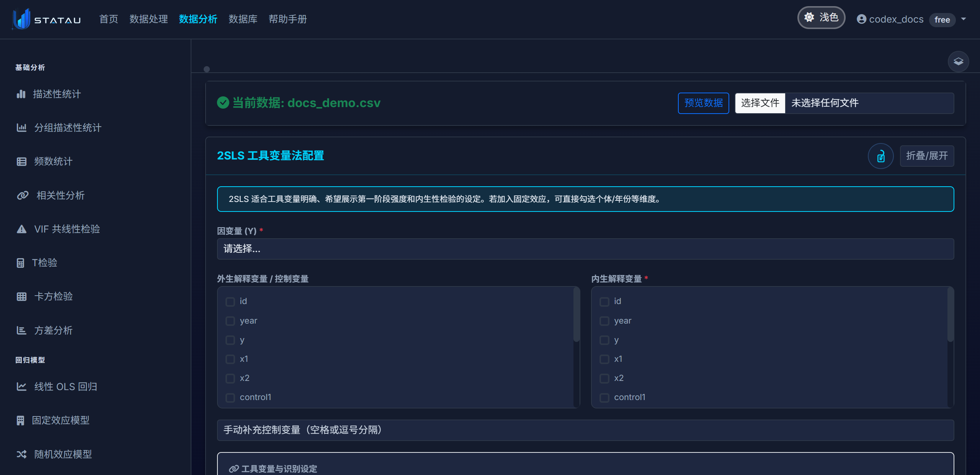The width and height of the screenshot is (980, 475).
Task: Check year in 内生解释变量 list
Action: 604,321
